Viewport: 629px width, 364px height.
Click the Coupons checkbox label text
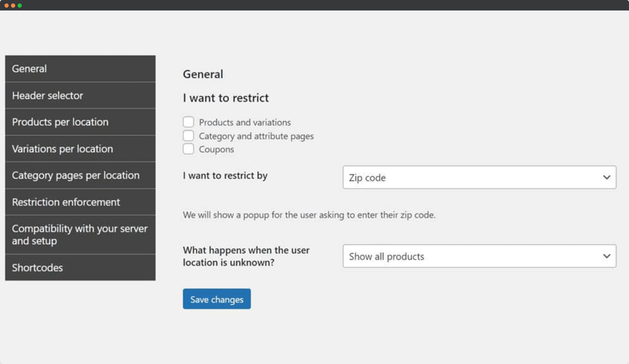coord(216,149)
